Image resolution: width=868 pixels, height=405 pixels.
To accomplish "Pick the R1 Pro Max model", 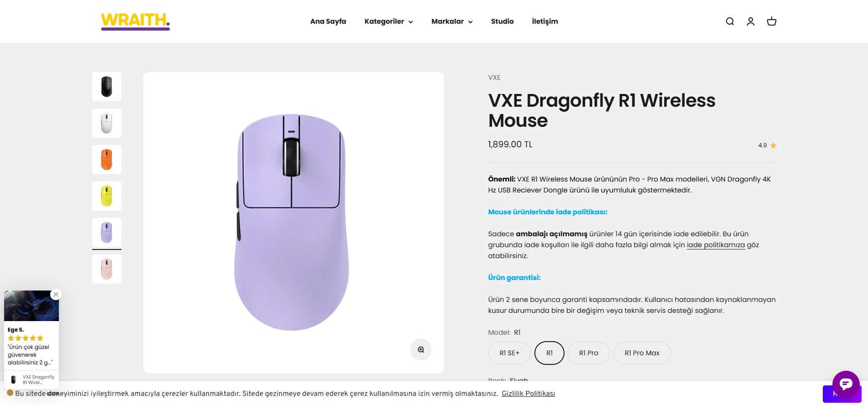I will tap(642, 353).
